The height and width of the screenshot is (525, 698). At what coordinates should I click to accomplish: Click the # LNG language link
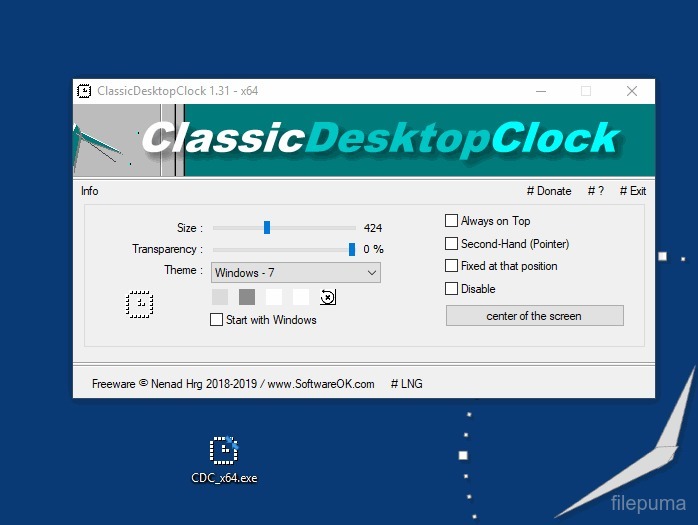[406, 384]
